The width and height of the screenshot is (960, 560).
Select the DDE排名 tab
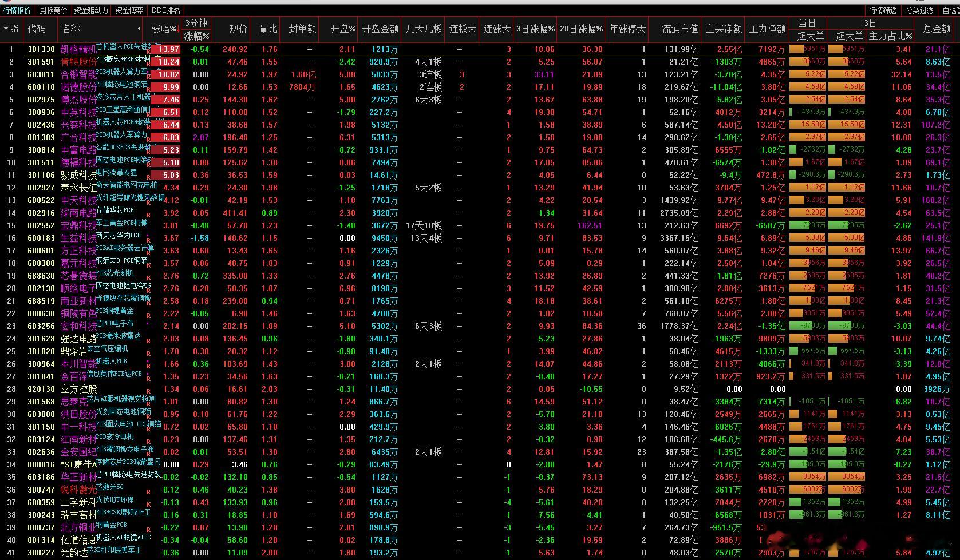point(166,10)
